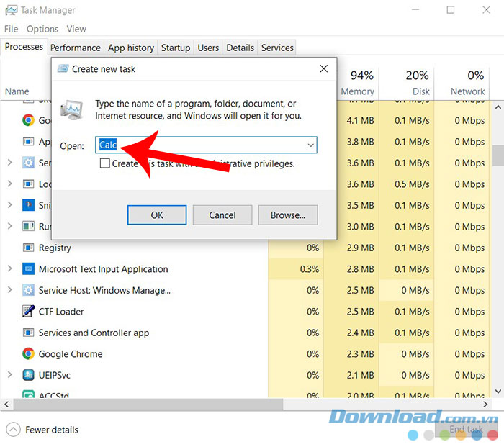504x447 pixels.
Task: Open the File menu
Action: [x=12, y=29]
